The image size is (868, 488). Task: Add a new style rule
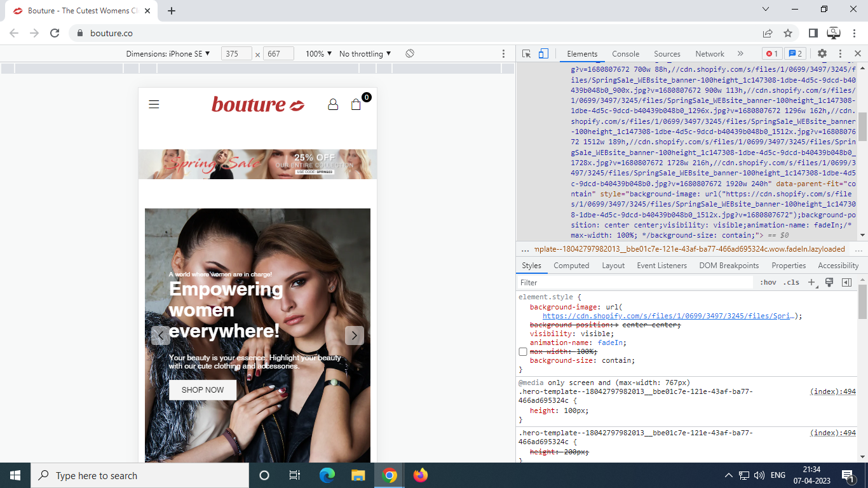point(812,283)
